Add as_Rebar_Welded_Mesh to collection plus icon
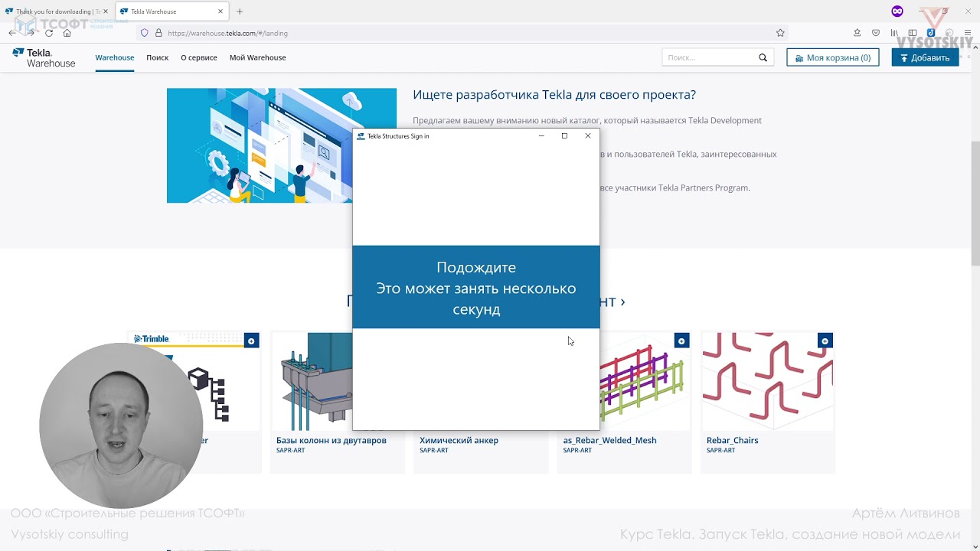The image size is (980, 551). coord(681,341)
